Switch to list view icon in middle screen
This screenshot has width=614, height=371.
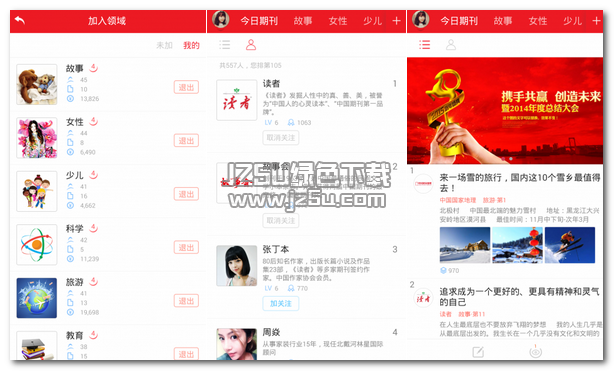pos(225,45)
